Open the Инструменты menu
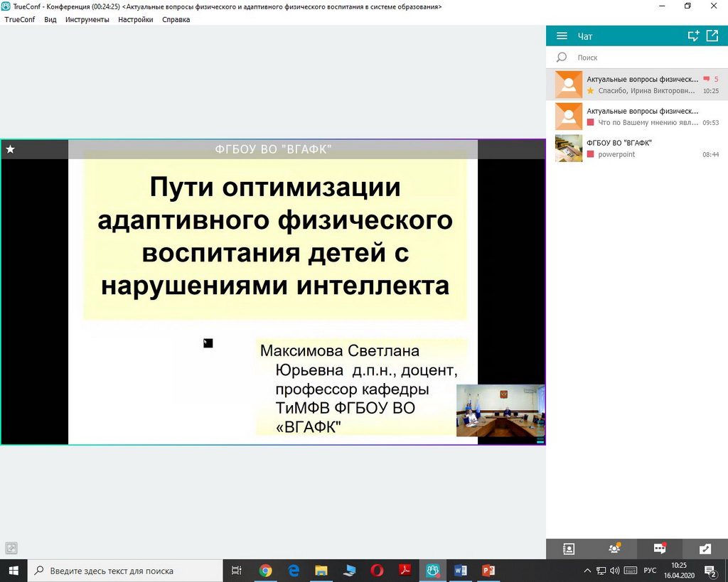The height and width of the screenshot is (582, 728). click(87, 20)
